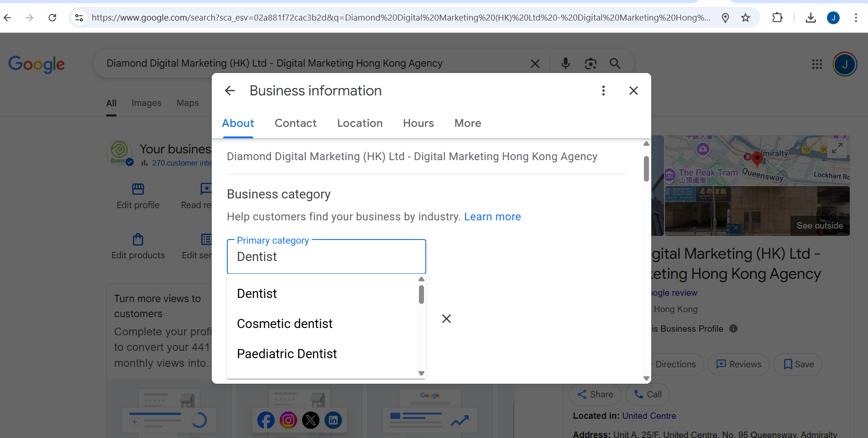This screenshot has width=868, height=438.
Task: Click the Edit profile storefront icon
Action: [x=138, y=189]
